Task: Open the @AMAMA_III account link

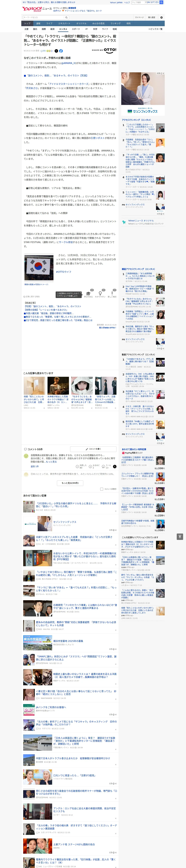Action: 69,63
